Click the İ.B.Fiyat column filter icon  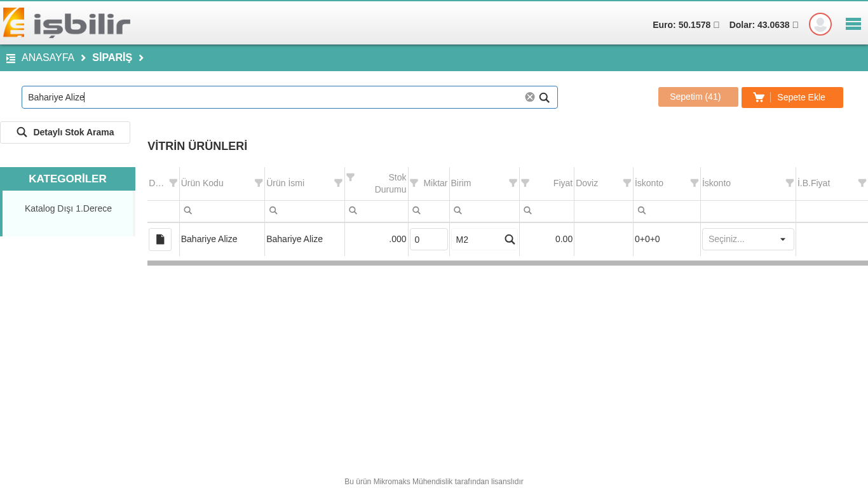tap(862, 183)
